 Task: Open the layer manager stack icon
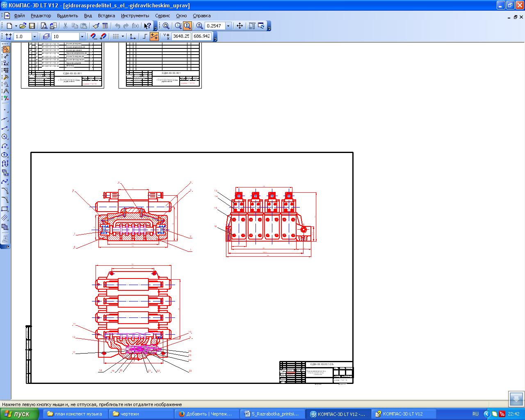[x=46, y=37]
